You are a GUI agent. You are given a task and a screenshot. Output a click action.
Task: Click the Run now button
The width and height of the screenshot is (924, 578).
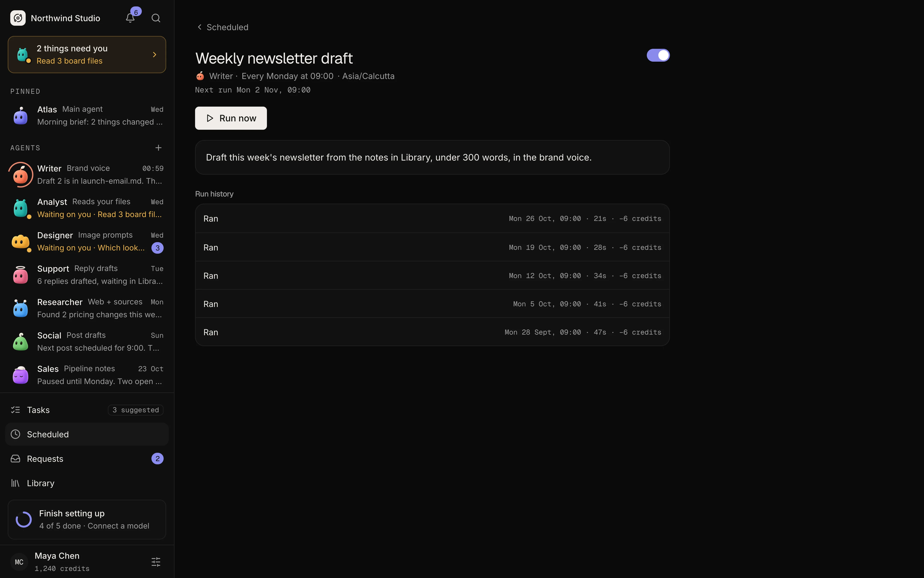231,118
